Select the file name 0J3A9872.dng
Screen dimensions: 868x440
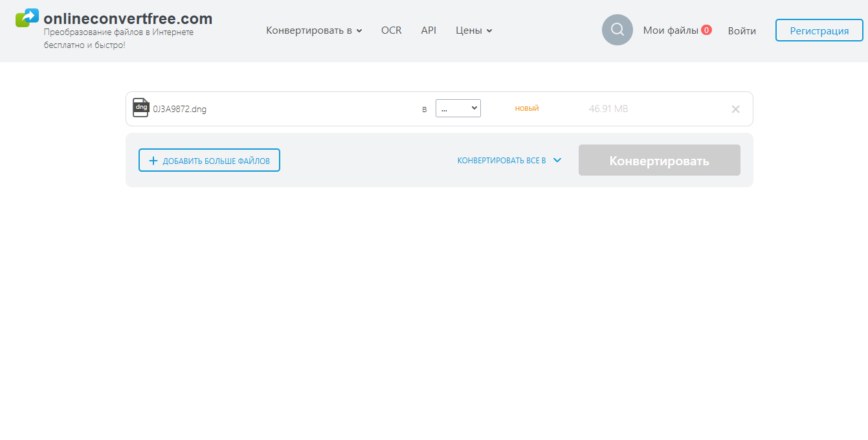tap(180, 109)
